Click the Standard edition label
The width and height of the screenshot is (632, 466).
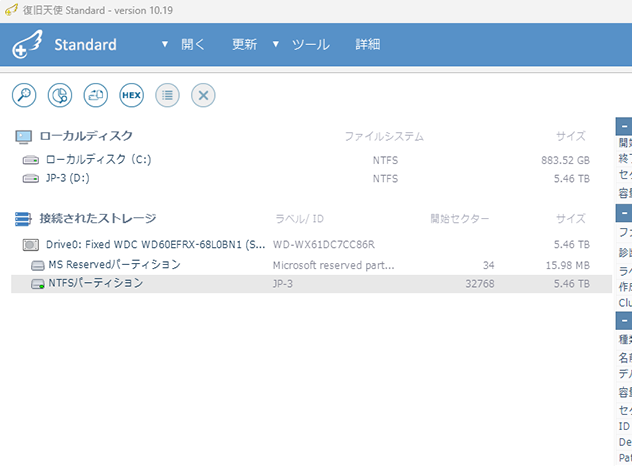coord(85,45)
